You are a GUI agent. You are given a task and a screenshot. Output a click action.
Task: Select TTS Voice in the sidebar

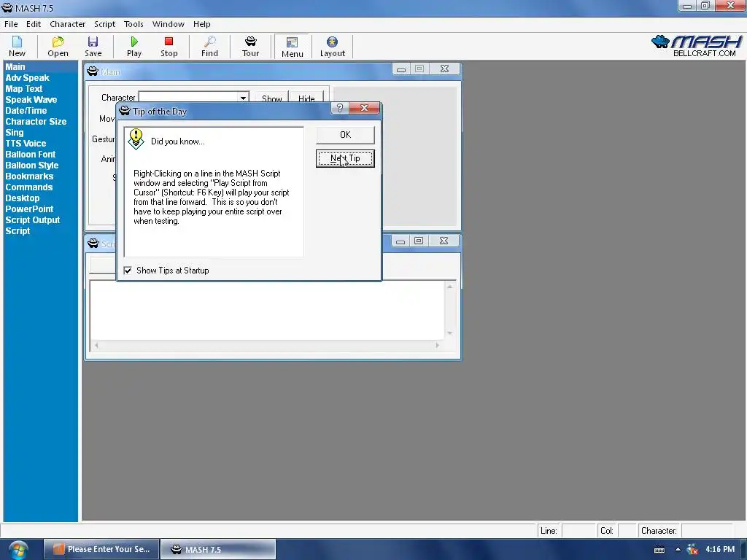point(26,144)
